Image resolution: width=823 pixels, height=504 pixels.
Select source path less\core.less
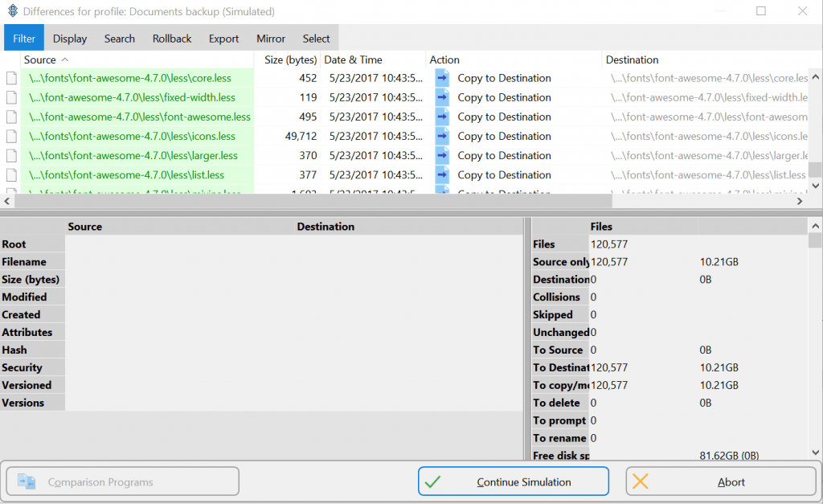(x=130, y=78)
